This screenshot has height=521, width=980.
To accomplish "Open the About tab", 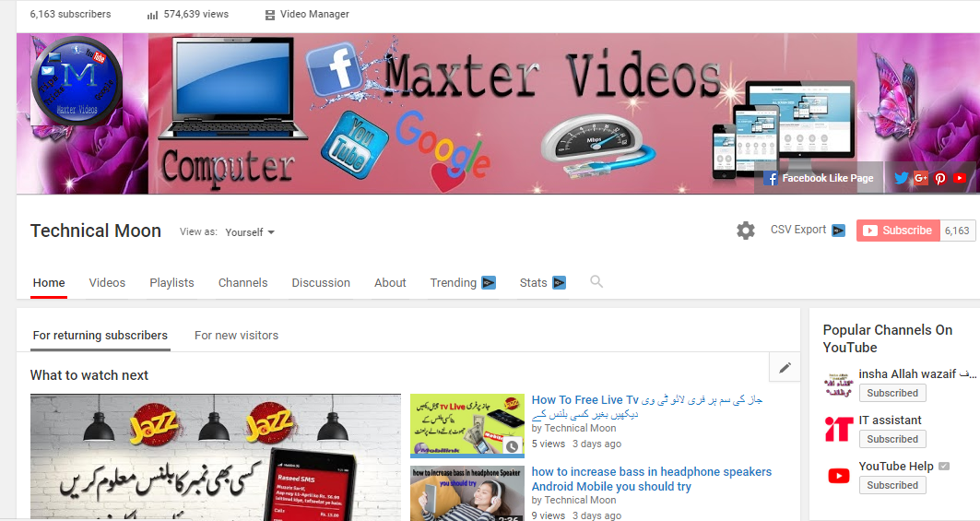I will (390, 283).
